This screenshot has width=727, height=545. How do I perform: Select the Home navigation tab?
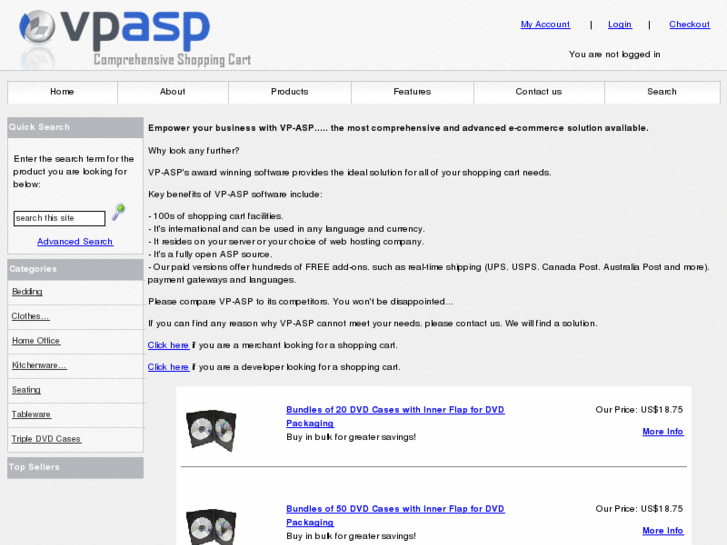pyautogui.click(x=62, y=92)
